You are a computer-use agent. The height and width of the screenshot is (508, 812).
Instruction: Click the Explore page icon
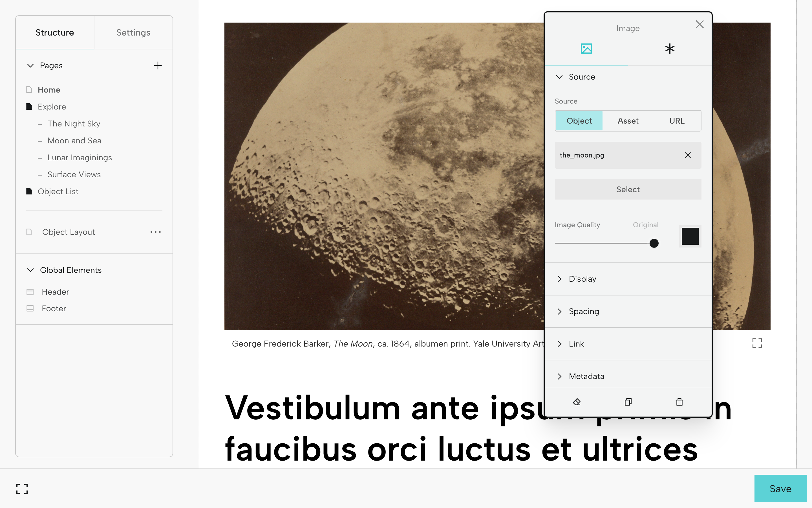tap(29, 107)
